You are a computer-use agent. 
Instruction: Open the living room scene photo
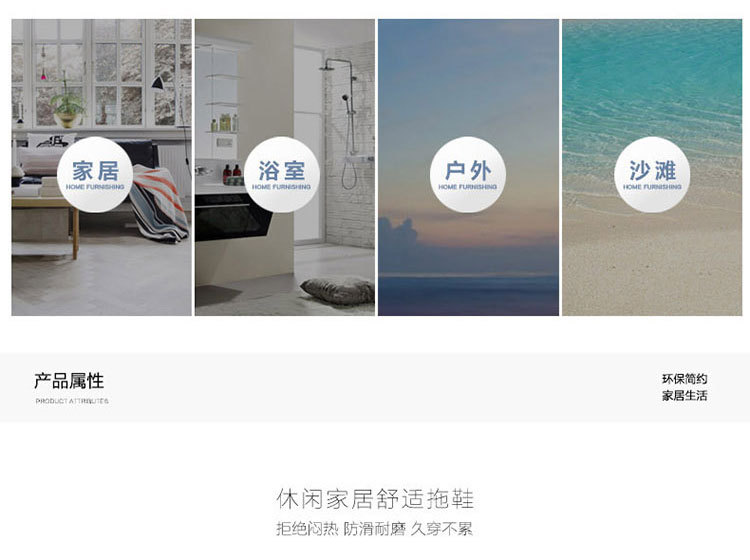(x=101, y=167)
